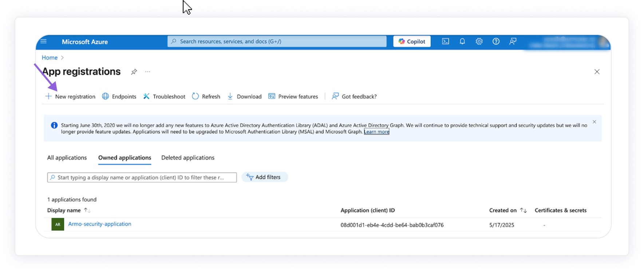The height and width of the screenshot is (272, 644).
Task: Open Endpoints
Action: (119, 97)
